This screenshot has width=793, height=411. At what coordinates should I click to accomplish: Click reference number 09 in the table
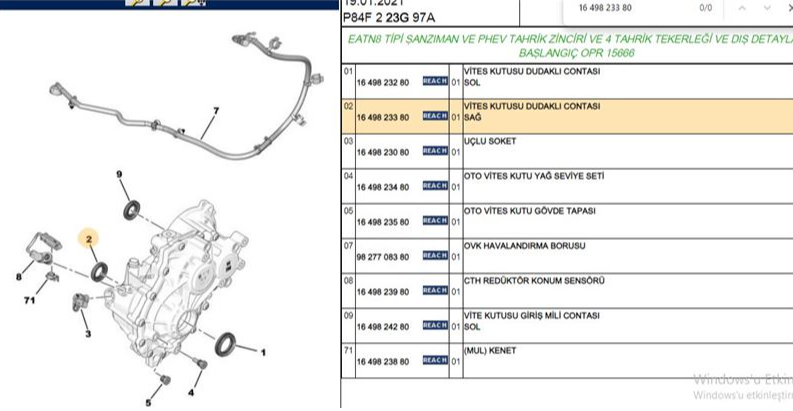[x=348, y=315]
